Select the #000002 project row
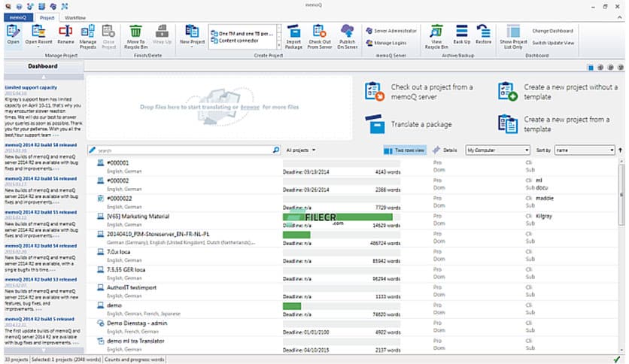Image resolution: width=629 pixels, height=364 pixels. click(x=353, y=184)
